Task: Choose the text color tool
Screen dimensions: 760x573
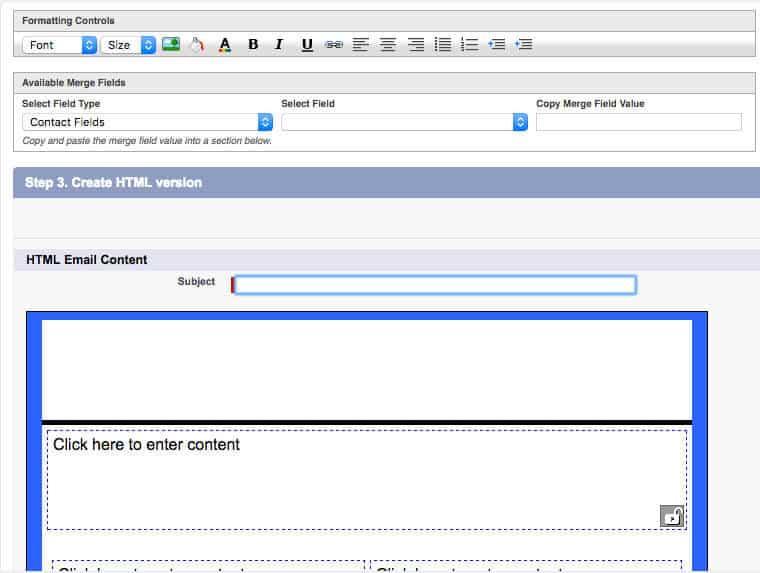Action: [225, 44]
